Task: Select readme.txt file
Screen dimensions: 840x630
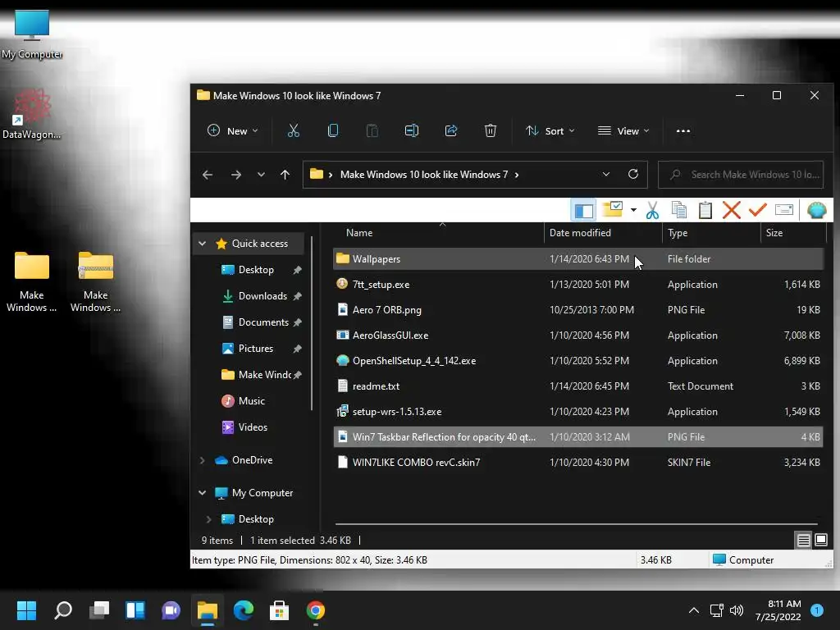Action: (578, 386)
